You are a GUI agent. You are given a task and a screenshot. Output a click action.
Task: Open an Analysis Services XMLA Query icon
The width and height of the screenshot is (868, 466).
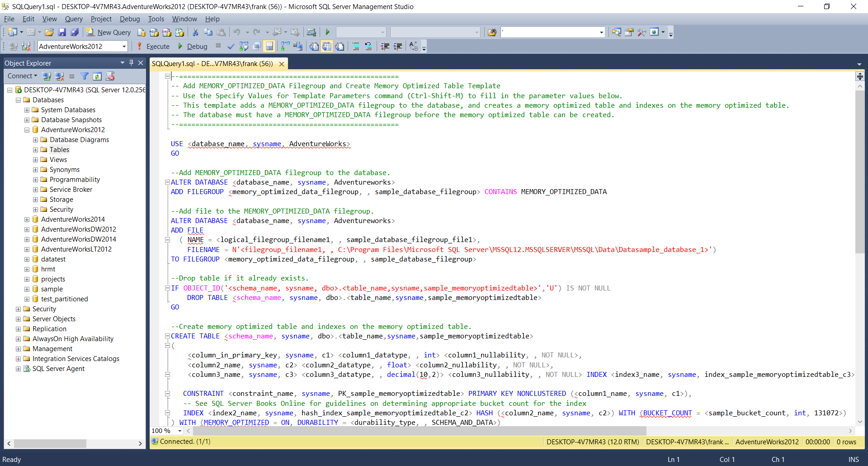coord(179,32)
